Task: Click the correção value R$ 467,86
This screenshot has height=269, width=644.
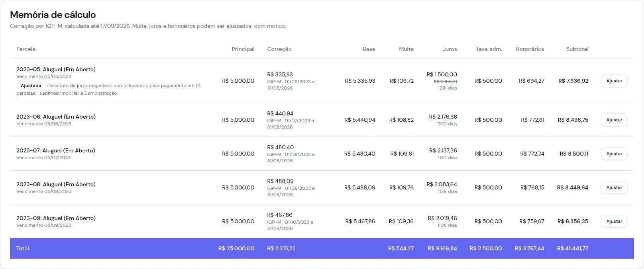Action: (x=280, y=215)
